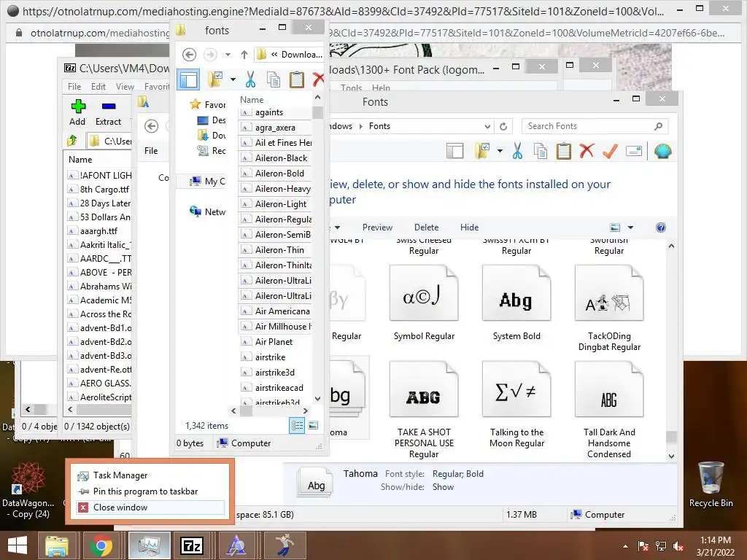747x560 pixels.
Task: Click the Hide button in Fonts control panel
Action: pos(469,227)
